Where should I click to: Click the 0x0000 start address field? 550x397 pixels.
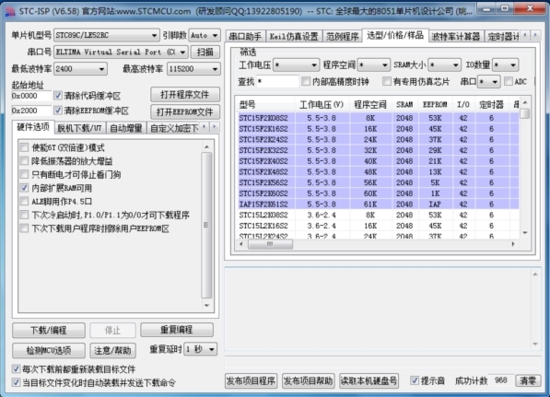point(31,96)
